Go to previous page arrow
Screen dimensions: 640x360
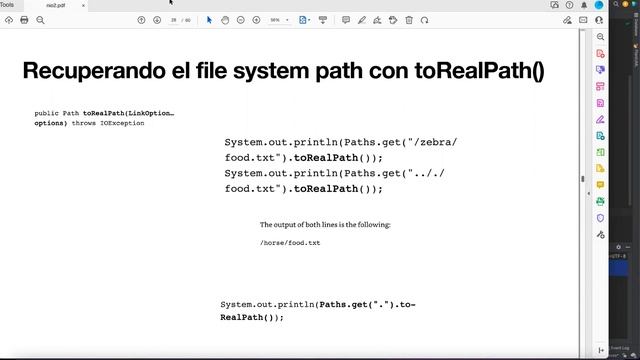coord(141,20)
